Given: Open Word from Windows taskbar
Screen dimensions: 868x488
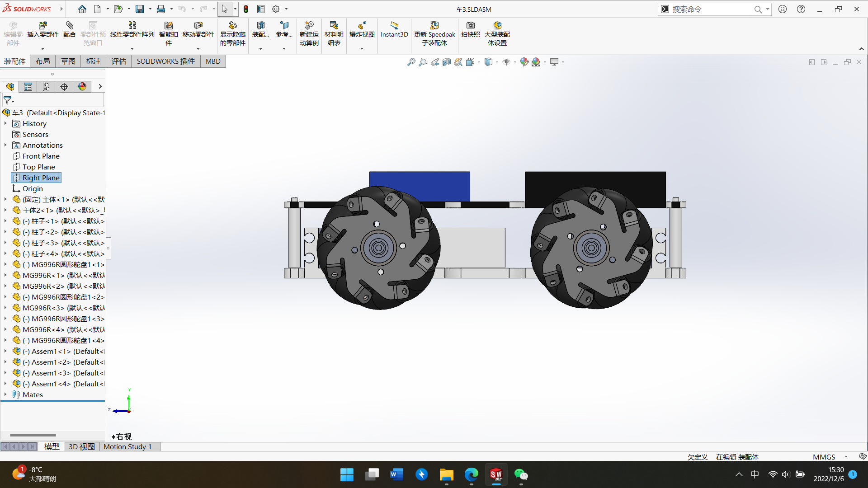Looking at the screenshot, I should (x=396, y=474).
